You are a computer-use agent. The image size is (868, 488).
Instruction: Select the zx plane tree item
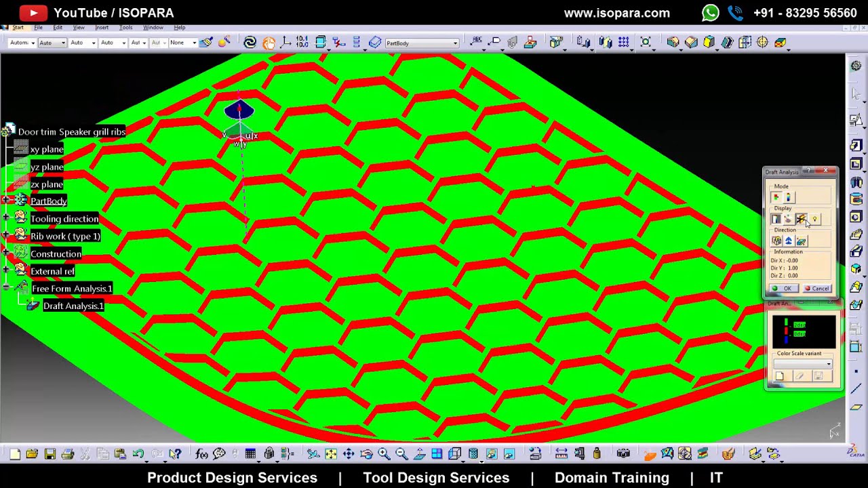[47, 184]
